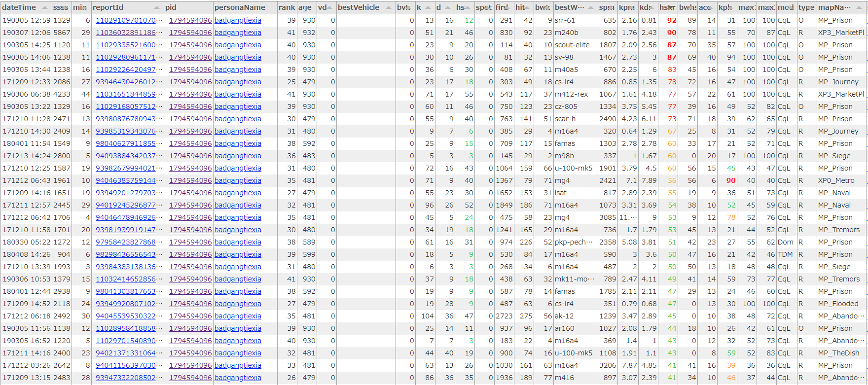
Task: Open report link 11029335521600…
Action: coord(129,45)
